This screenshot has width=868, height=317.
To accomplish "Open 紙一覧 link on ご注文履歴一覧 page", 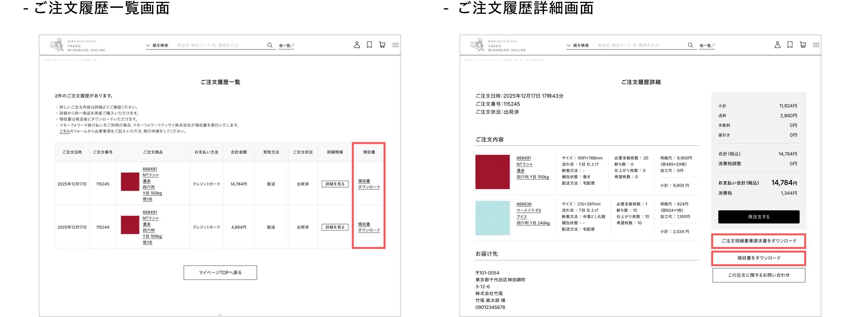I will [x=286, y=46].
